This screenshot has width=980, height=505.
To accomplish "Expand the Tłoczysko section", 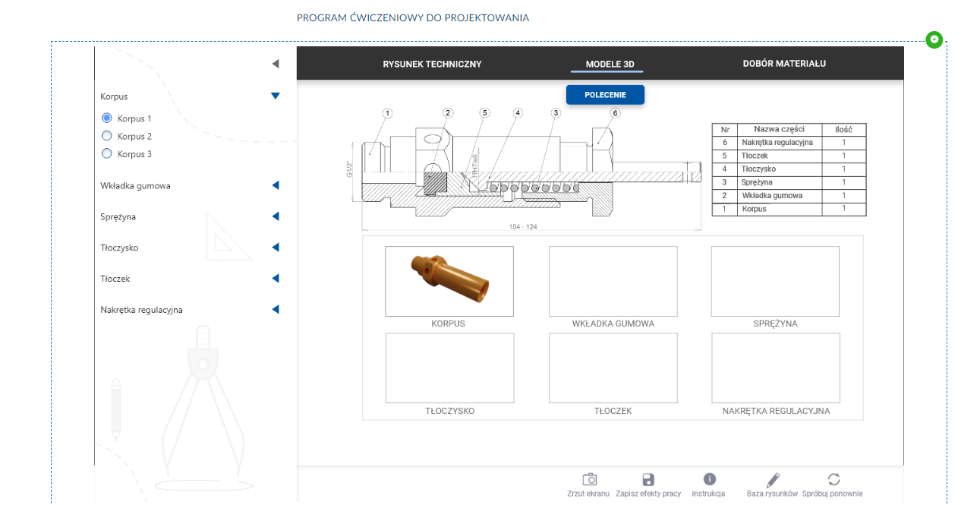I will click(275, 248).
